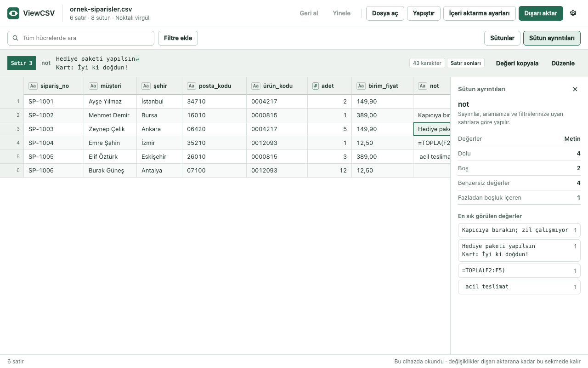Click the text type icon for sipariş_no
This screenshot has height=368, width=588.
33,86
